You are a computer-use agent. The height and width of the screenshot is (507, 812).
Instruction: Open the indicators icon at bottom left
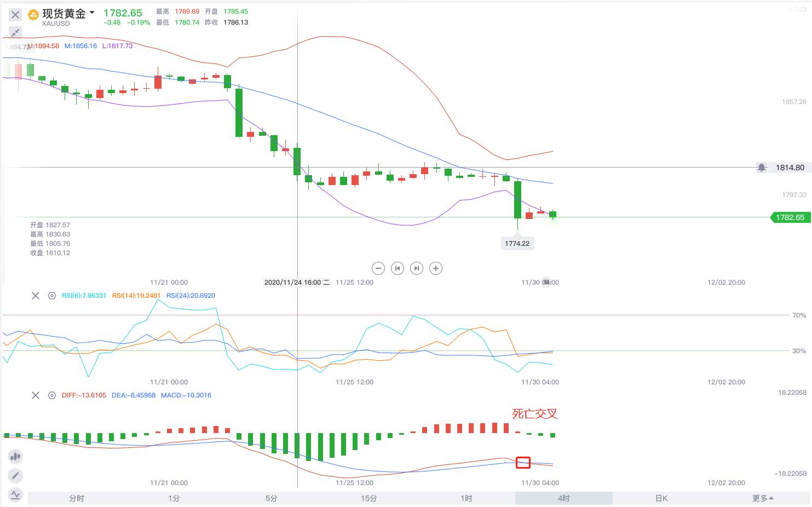pyautogui.click(x=15, y=495)
